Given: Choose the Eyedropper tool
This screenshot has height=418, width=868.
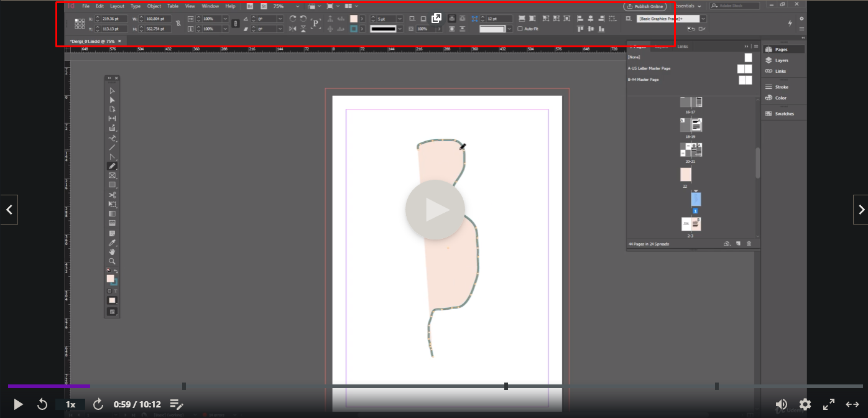Looking at the screenshot, I should (x=112, y=243).
